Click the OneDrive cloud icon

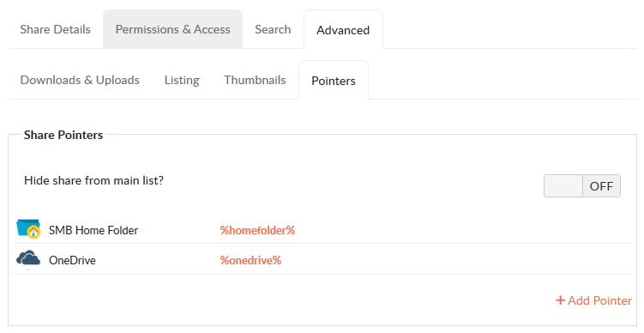coord(28,258)
